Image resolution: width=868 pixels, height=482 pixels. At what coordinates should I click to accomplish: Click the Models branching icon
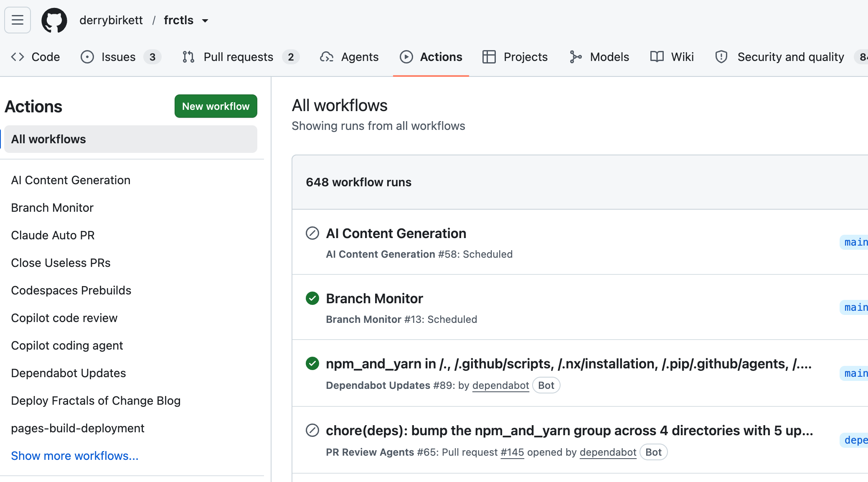click(x=576, y=57)
